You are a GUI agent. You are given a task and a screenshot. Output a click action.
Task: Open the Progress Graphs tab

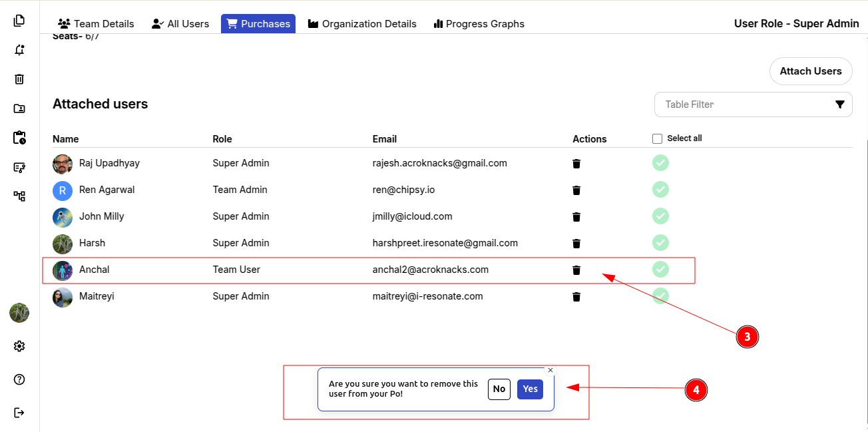(x=479, y=24)
